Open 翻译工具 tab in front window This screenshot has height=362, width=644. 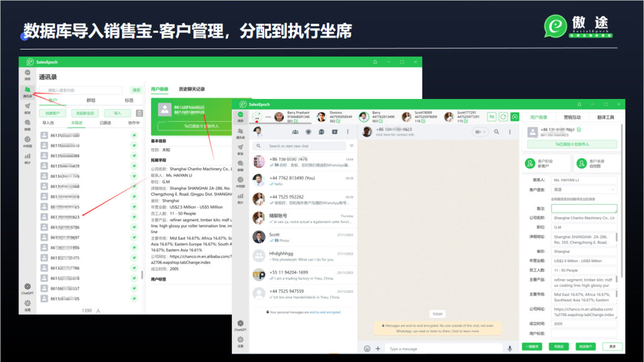tap(605, 117)
